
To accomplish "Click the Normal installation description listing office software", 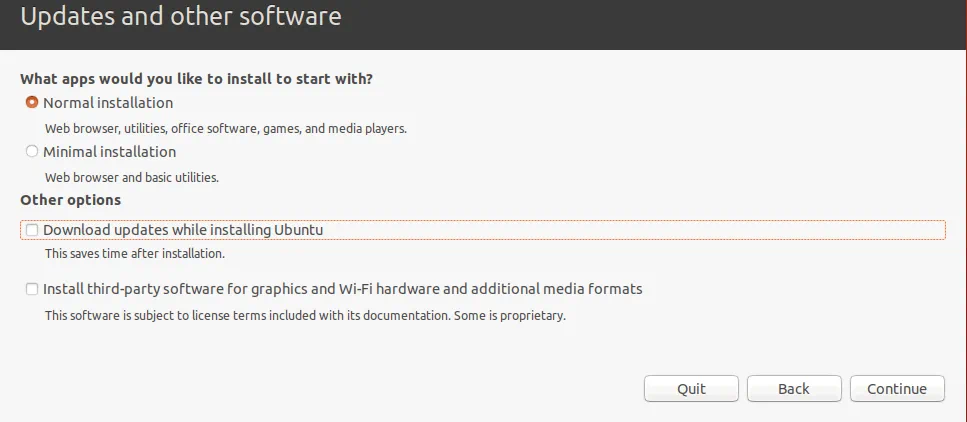I will pyautogui.click(x=226, y=129).
